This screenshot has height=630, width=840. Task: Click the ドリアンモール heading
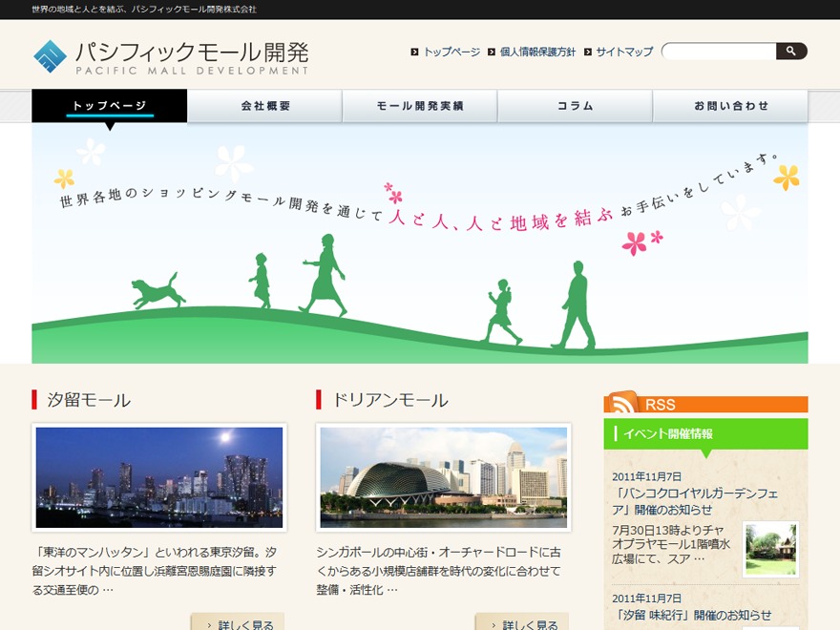click(390, 400)
